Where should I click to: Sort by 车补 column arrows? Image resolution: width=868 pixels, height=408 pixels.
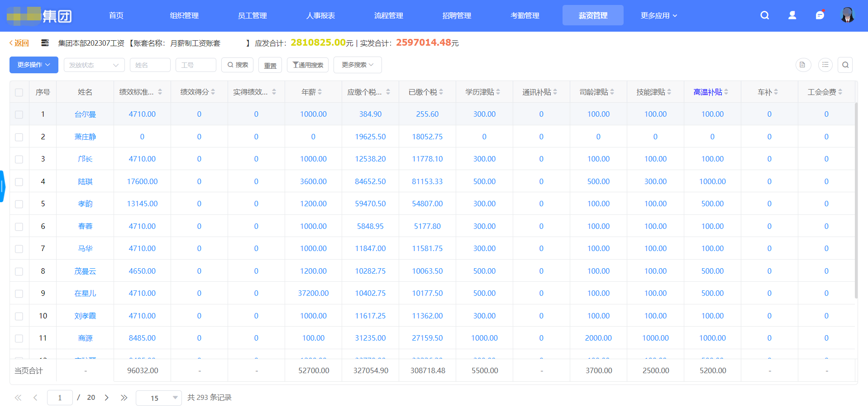(x=776, y=92)
